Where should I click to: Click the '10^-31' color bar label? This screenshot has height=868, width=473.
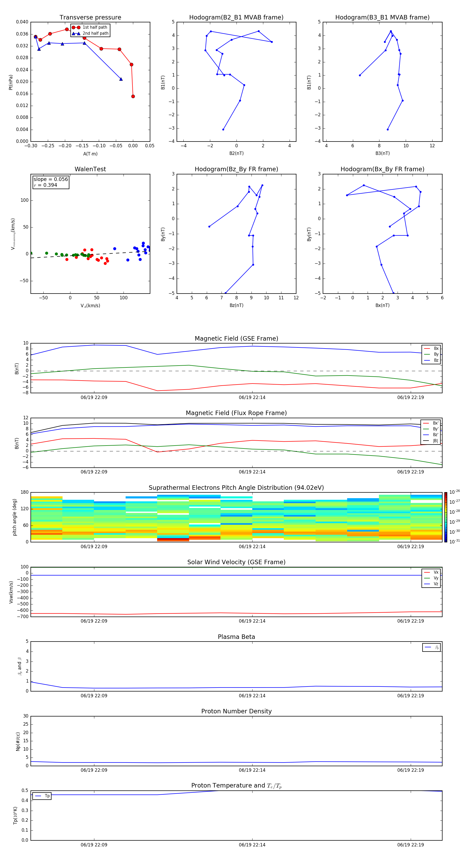click(x=455, y=542)
